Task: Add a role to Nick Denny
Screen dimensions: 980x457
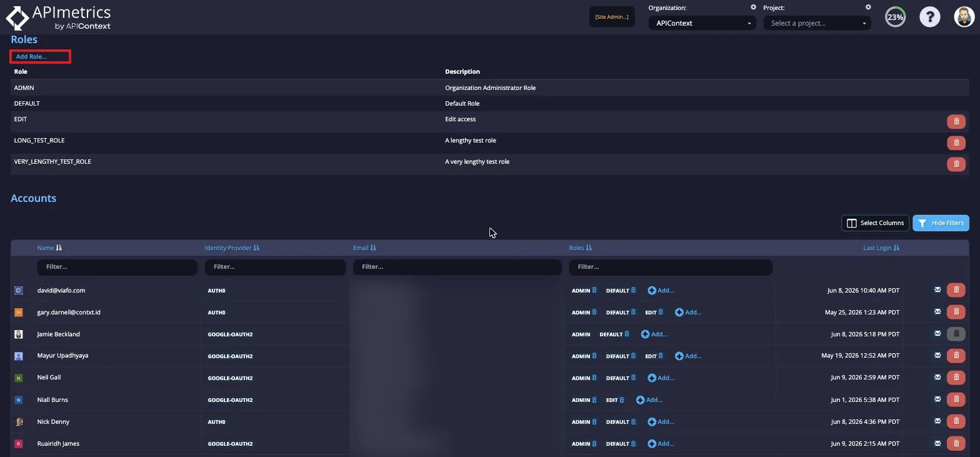Action: point(661,421)
